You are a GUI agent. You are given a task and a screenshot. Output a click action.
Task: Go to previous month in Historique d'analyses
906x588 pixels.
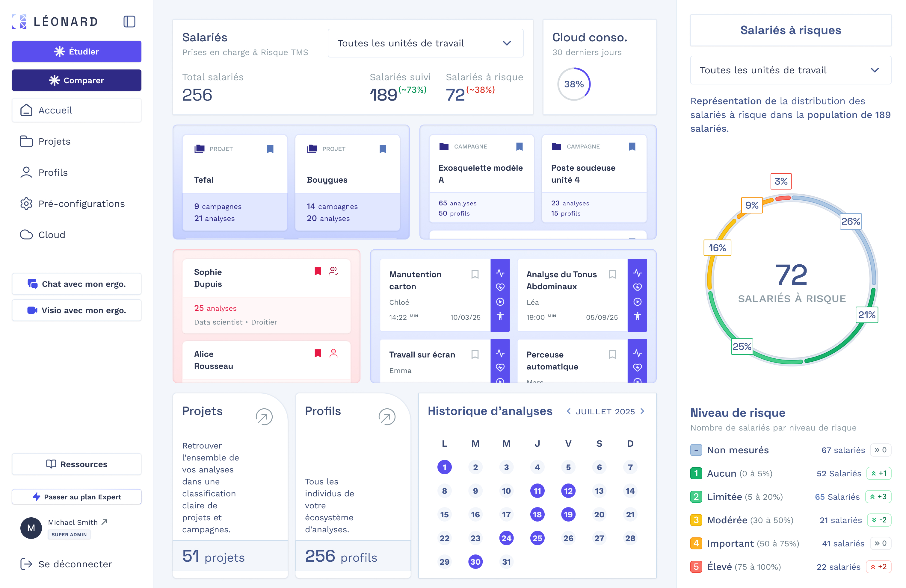[568, 411]
